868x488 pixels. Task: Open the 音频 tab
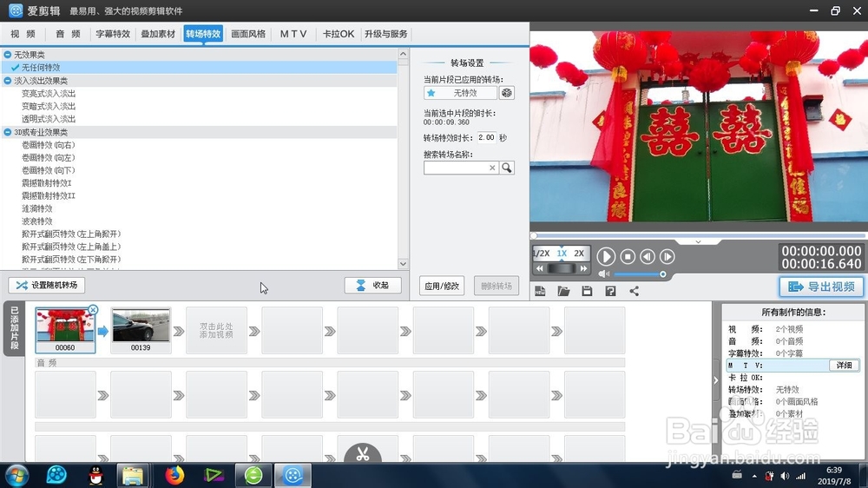click(x=68, y=34)
